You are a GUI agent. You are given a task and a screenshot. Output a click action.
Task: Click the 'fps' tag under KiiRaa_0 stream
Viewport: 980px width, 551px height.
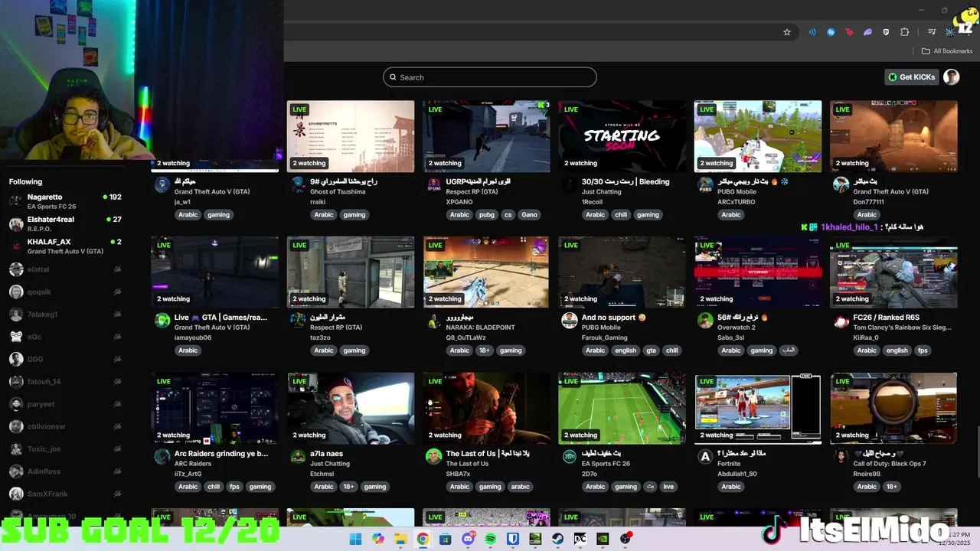[x=923, y=350]
